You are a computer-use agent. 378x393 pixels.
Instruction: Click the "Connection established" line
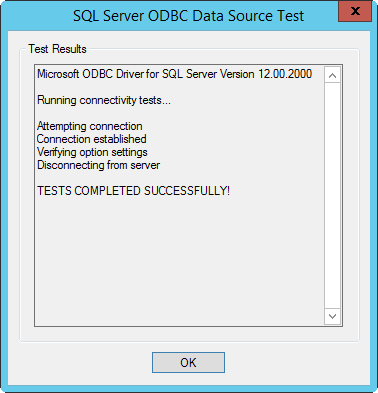[92, 139]
